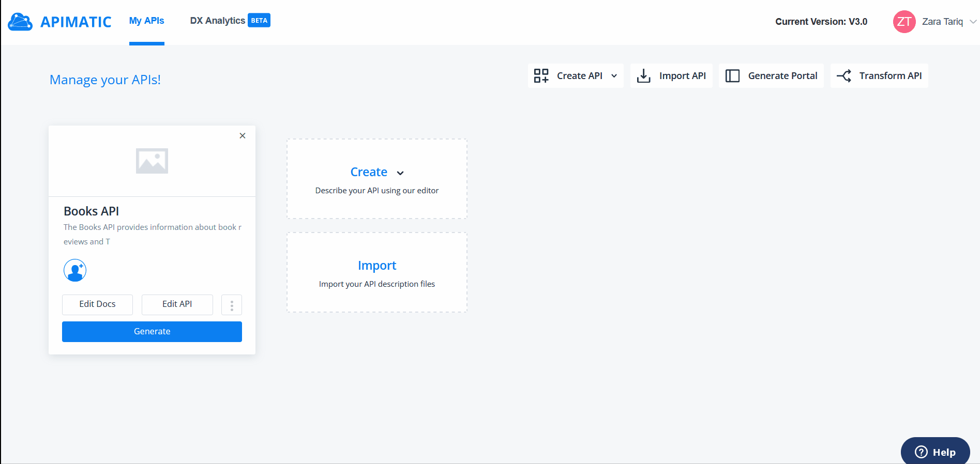Open Edit Docs for Books API
980x464 pixels.
click(x=97, y=304)
